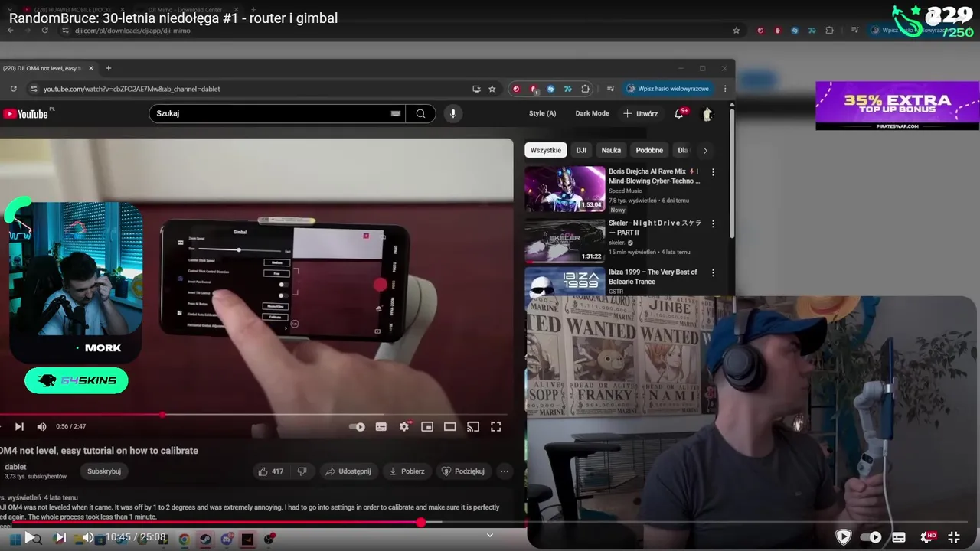Click the shield icon in outer player

pos(843,537)
